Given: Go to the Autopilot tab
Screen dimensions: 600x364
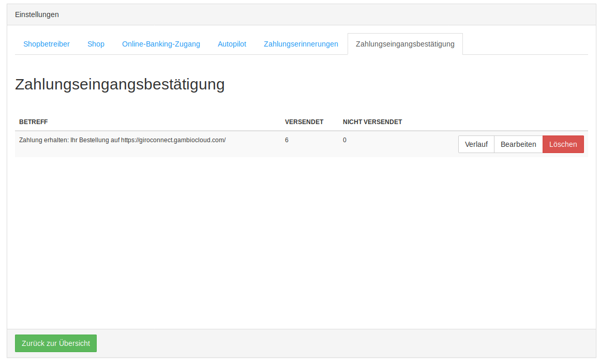Looking at the screenshot, I should (x=232, y=44).
